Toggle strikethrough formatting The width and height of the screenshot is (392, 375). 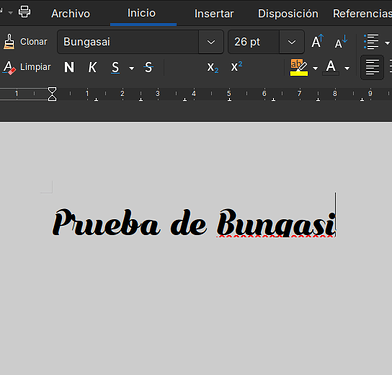point(148,67)
